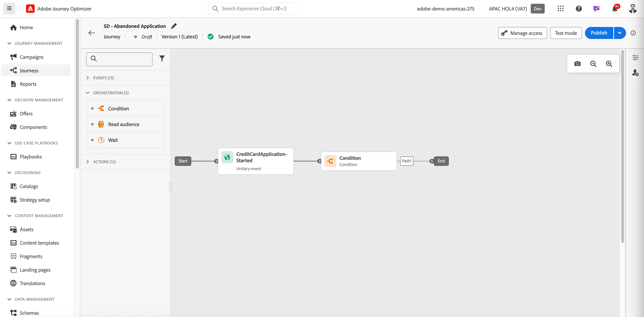Open the Publish dropdown arrow
This screenshot has width=644, height=317.
pyautogui.click(x=619, y=33)
